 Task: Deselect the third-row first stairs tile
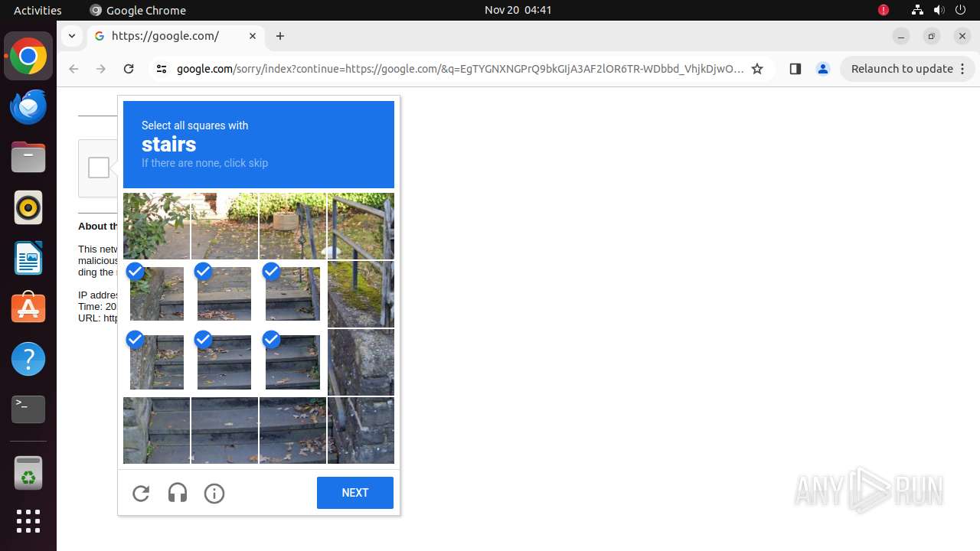pyautogui.click(x=156, y=362)
